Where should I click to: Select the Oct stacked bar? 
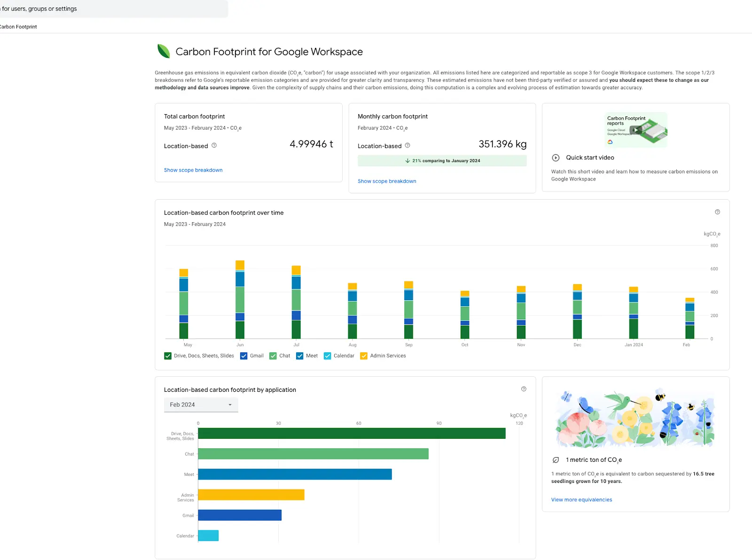[465, 315]
